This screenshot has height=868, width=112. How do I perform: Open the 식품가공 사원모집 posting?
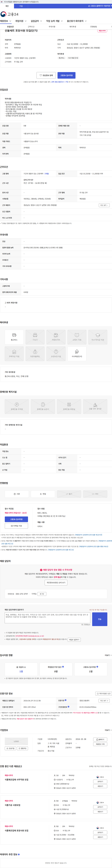(x=12, y=805)
